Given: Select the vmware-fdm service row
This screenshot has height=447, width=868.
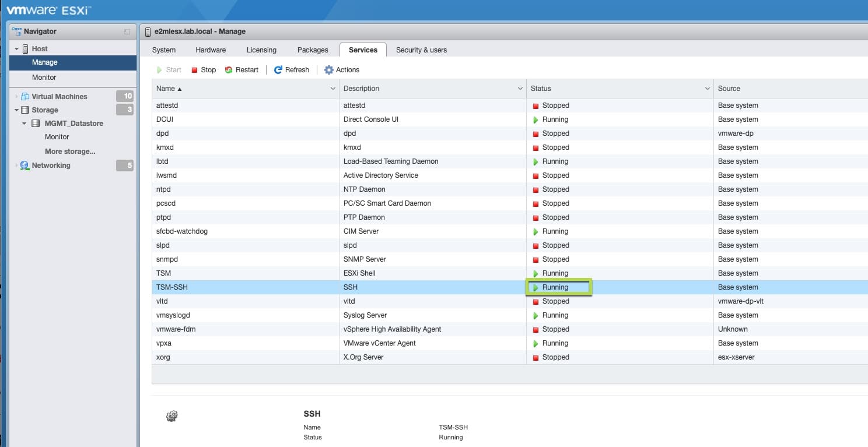Looking at the screenshot, I should point(510,329).
